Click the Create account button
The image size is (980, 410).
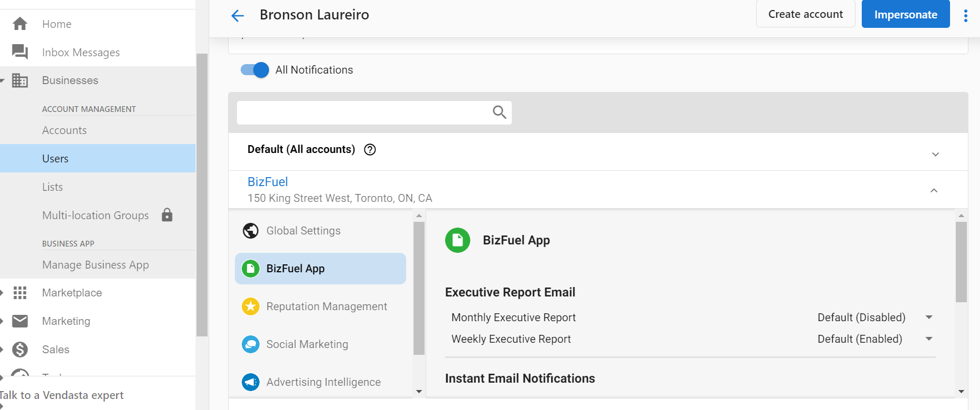coord(806,14)
